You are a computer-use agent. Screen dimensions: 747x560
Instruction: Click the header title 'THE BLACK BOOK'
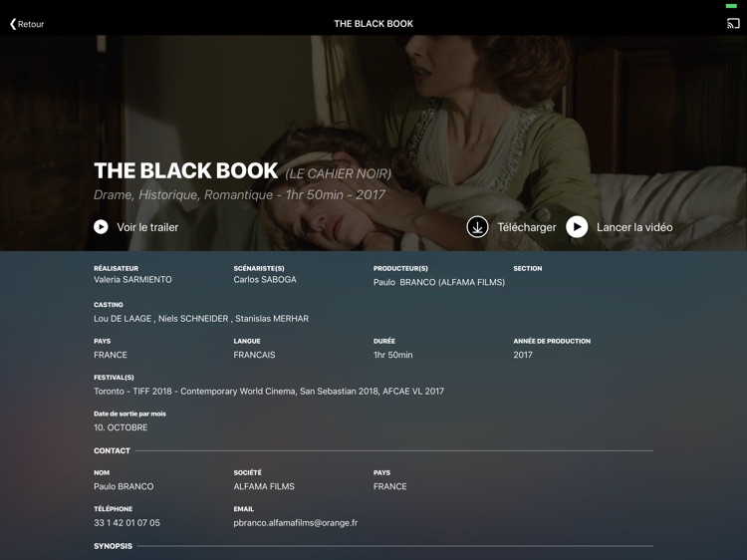tap(373, 24)
